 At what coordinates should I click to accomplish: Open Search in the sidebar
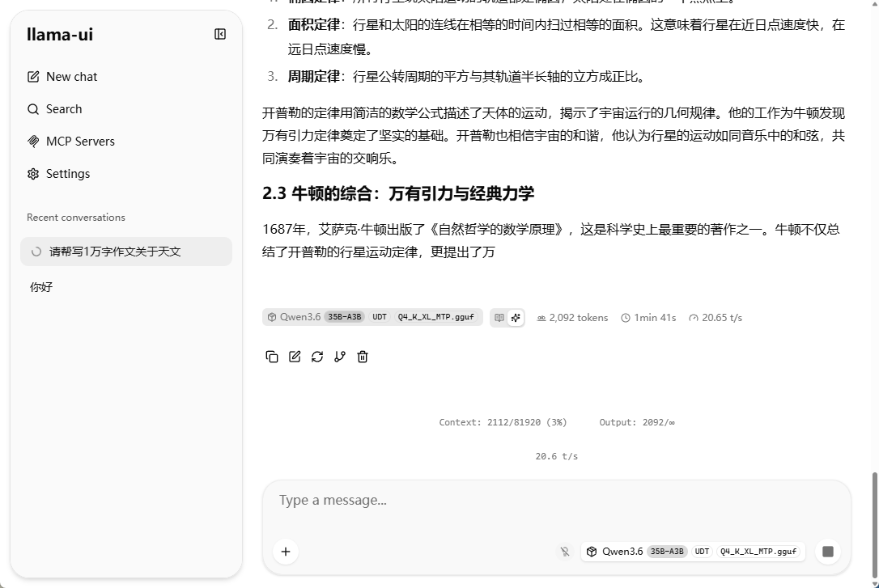(x=55, y=109)
